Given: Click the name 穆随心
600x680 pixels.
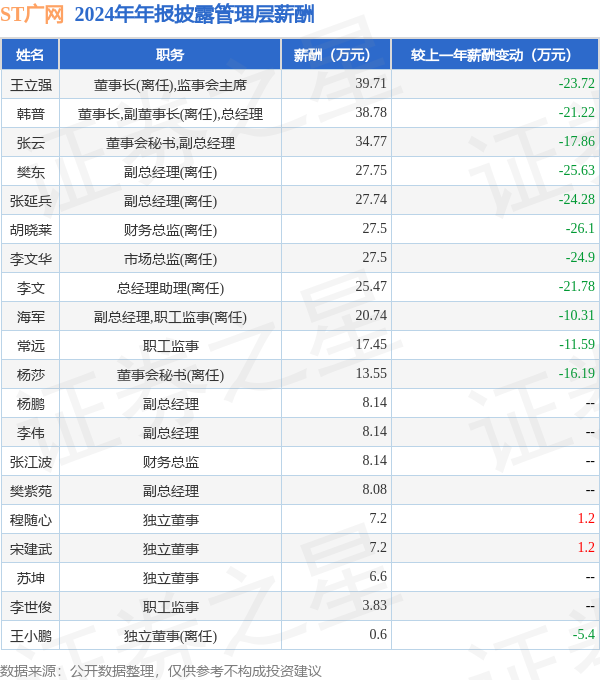Looking at the screenshot, I should pos(31,520).
